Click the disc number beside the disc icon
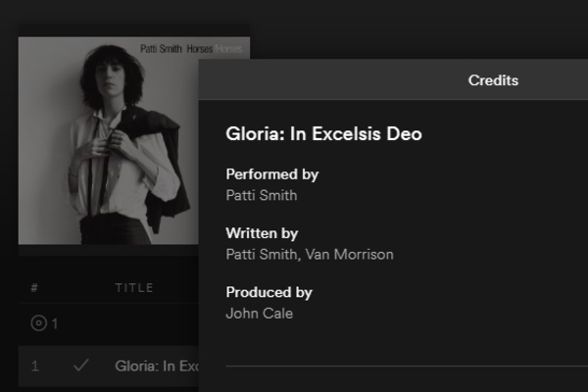 tap(54, 324)
